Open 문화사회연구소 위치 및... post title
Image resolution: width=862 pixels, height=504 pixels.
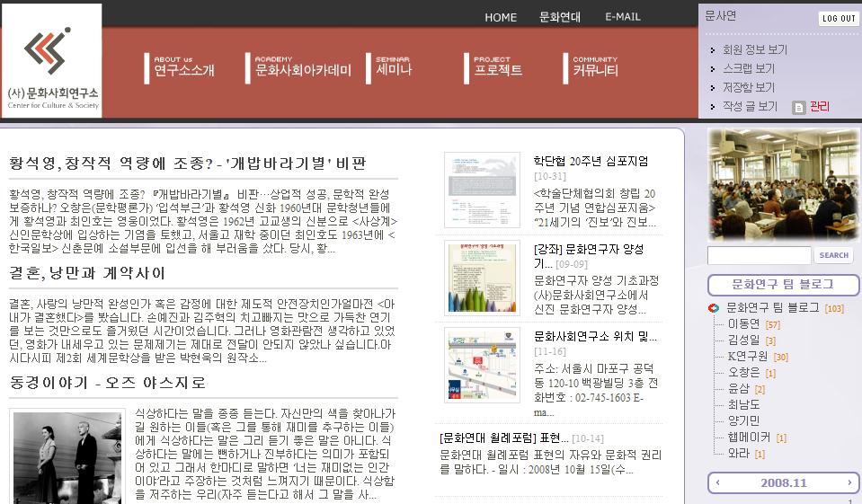pyautogui.click(x=595, y=336)
